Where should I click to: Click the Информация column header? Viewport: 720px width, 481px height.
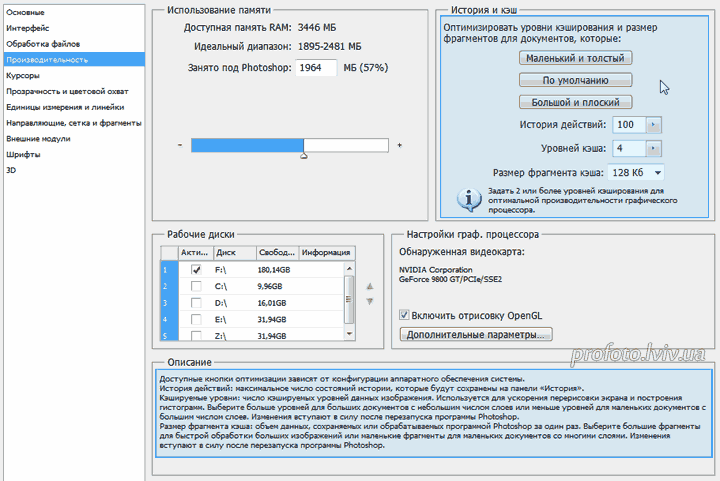[327, 252]
